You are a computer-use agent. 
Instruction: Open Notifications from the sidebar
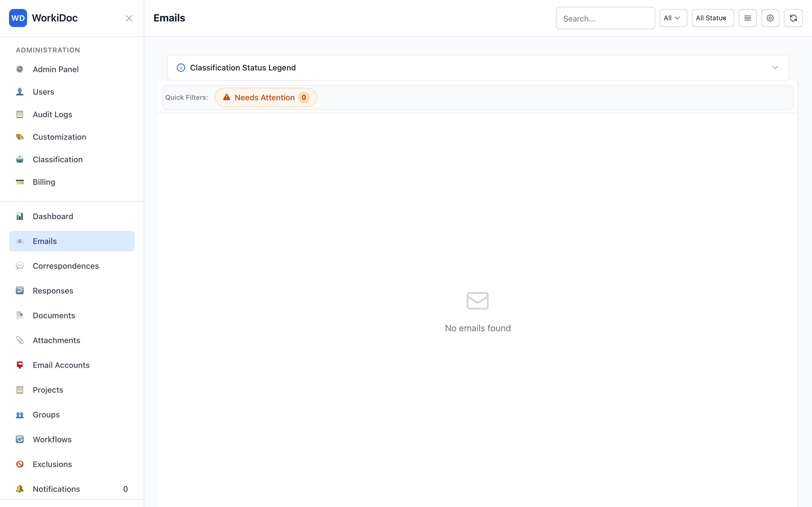[x=56, y=489]
